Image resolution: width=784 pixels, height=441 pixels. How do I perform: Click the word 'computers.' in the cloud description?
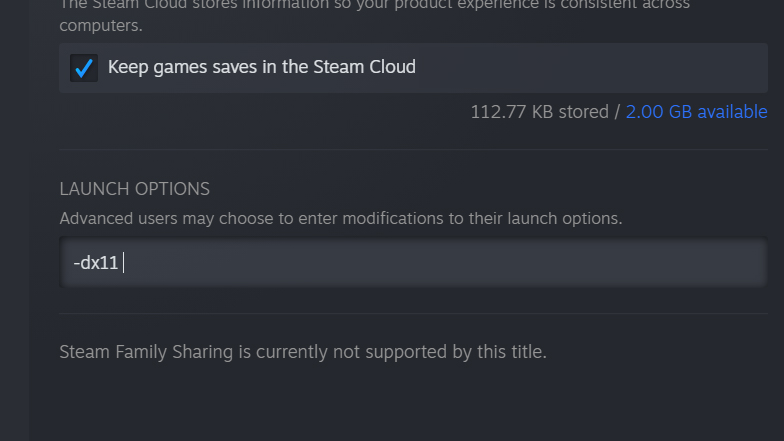(100, 25)
